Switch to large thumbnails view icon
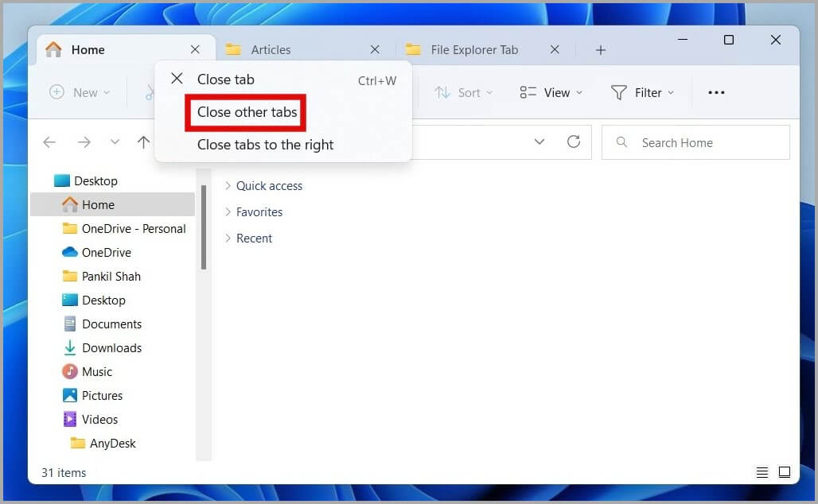 [x=784, y=472]
